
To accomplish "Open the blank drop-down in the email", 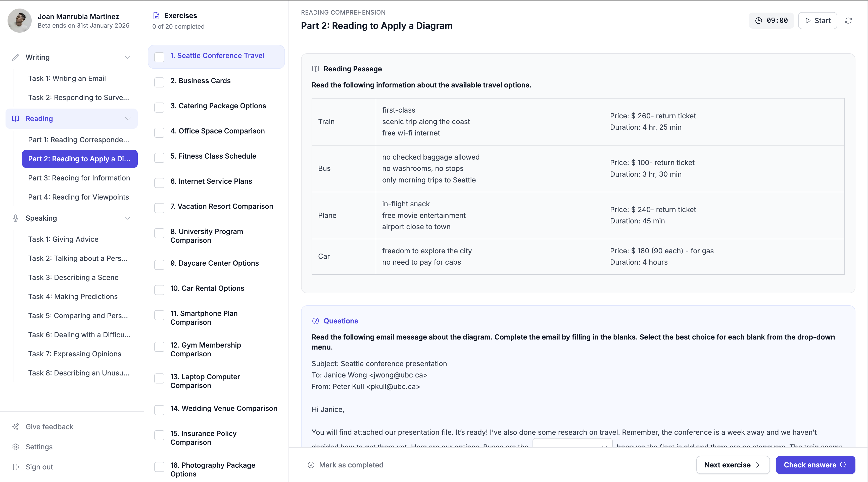I will click(x=572, y=444).
